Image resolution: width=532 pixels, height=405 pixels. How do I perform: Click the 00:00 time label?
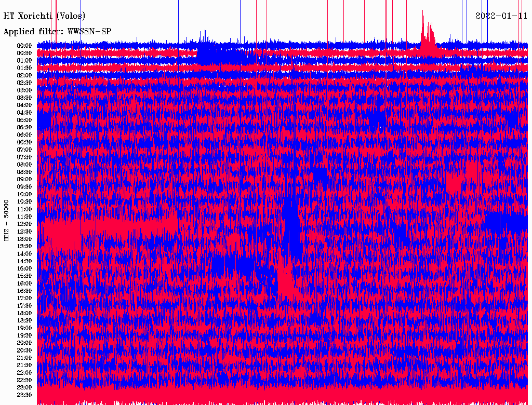tap(24, 46)
